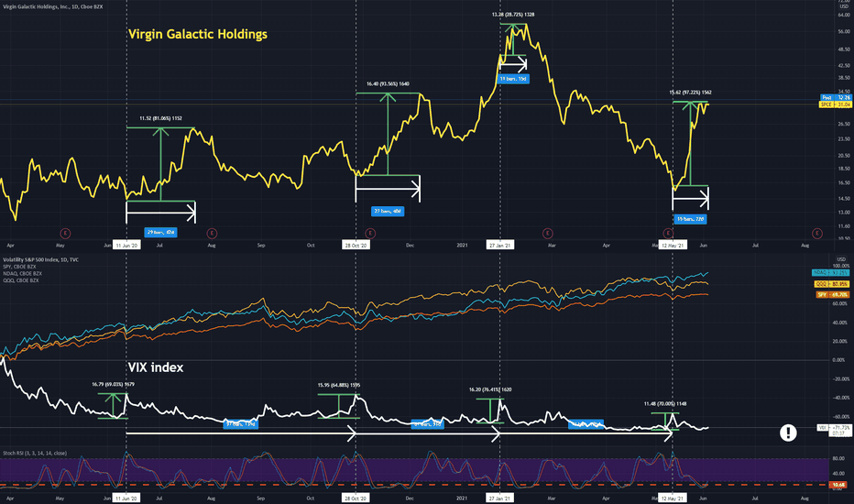This screenshot has width=854, height=504.
Task: Click the 'SPY, CBOE BZX' legend entry
Action: click(x=19, y=267)
